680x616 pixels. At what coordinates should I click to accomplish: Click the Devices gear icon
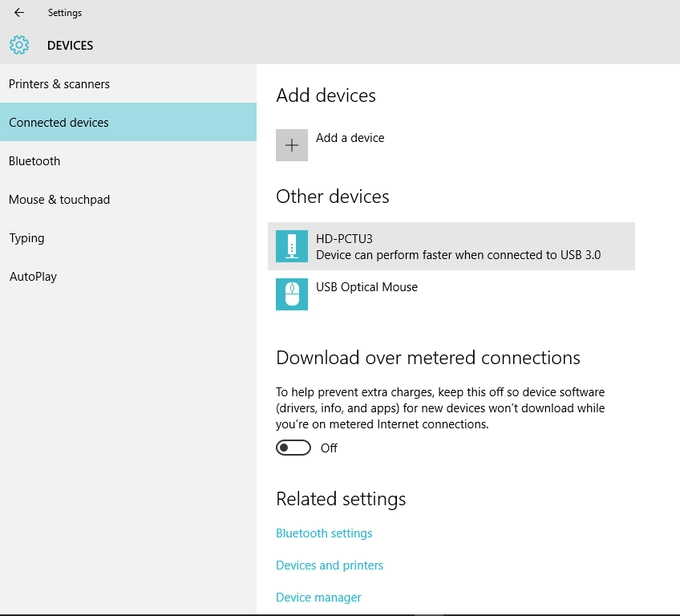tap(19, 45)
